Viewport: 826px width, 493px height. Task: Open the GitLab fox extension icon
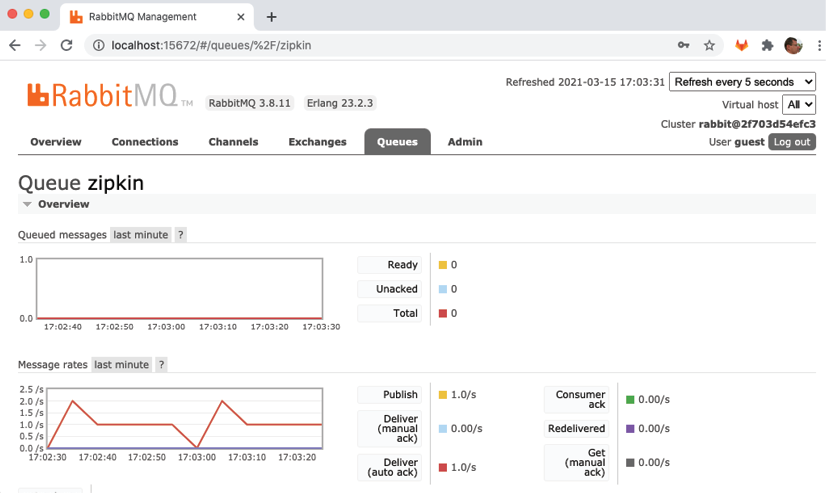tap(742, 45)
